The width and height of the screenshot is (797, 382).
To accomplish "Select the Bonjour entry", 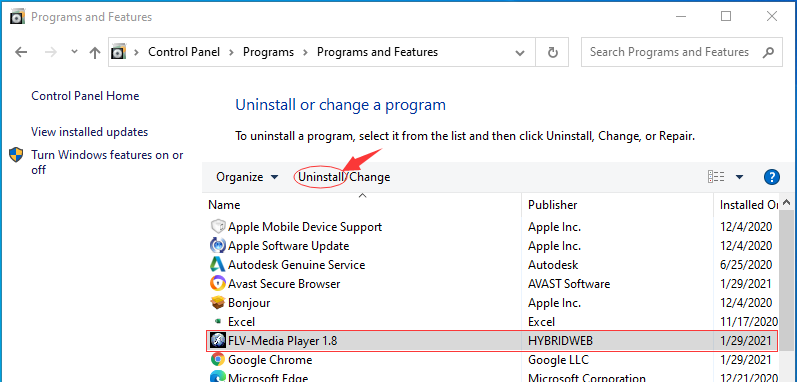I will (249, 303).
